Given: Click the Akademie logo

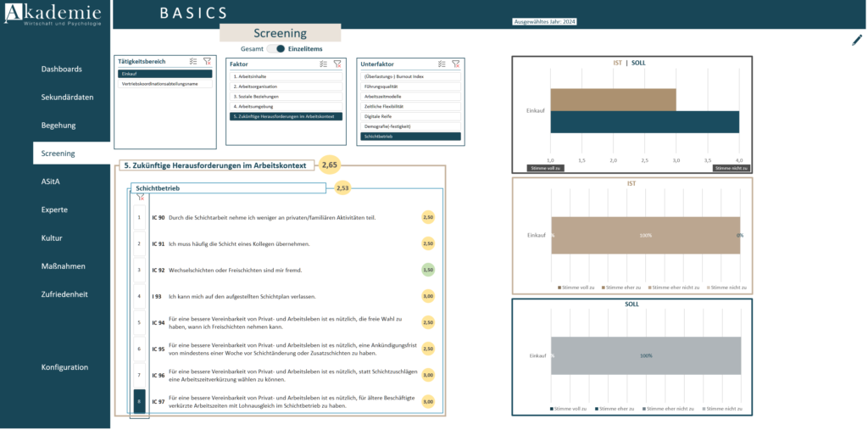Looking at the screenshot, I should (53, 14).
